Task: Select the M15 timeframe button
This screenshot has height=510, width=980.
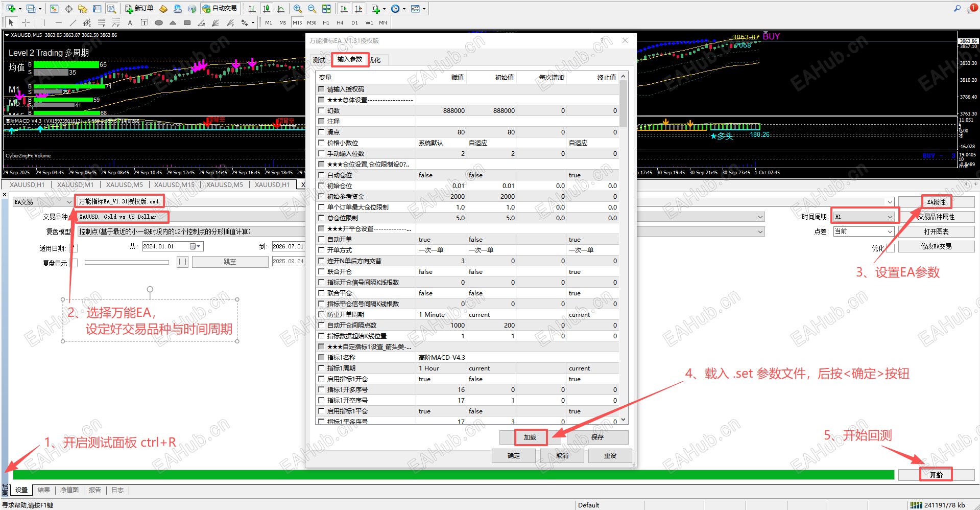Action: pos(297,22)
